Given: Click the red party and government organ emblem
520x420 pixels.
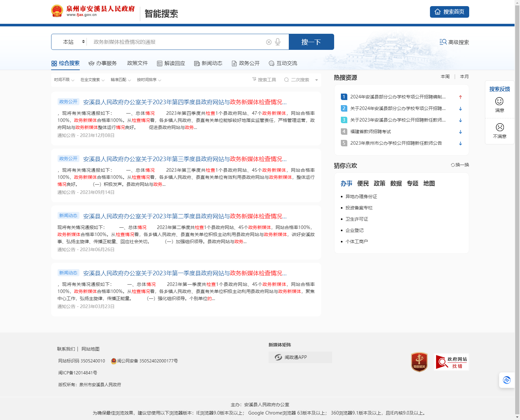Looking at the screenshot, I should (x=419, y=362).
